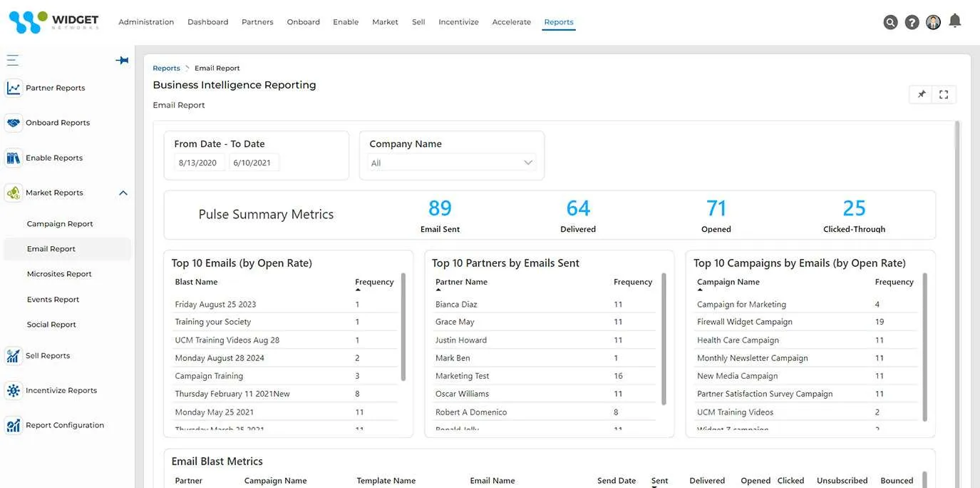
Task: Click the notifications bell icon
Action: tap(955, 21)
